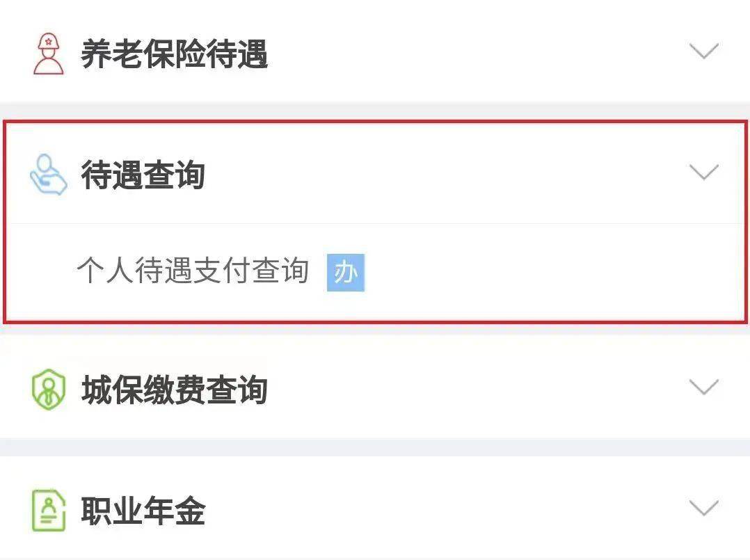Select the 城保缴费查询 heading text
750x560 pixels.
[174, 390]
